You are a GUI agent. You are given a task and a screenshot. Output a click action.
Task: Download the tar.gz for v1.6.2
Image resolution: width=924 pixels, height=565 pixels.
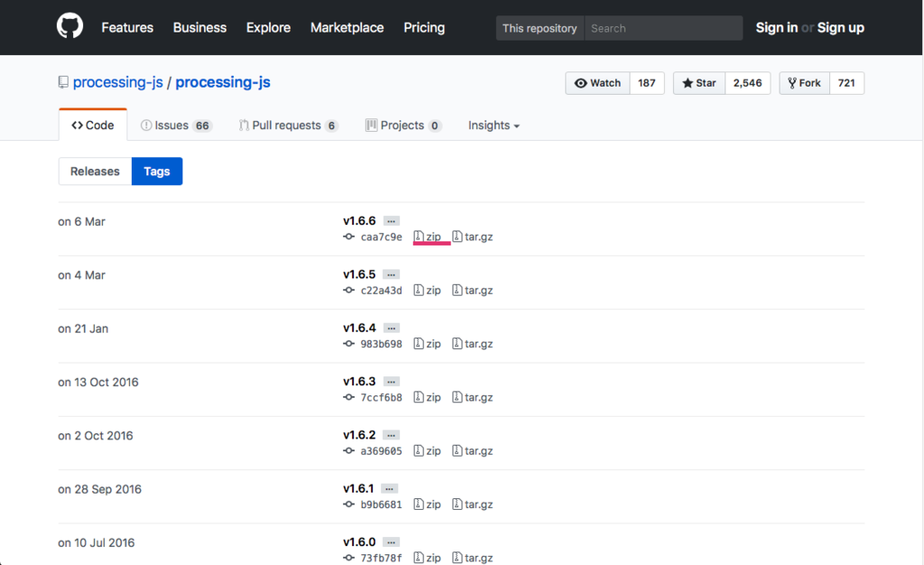click(473, 451)
